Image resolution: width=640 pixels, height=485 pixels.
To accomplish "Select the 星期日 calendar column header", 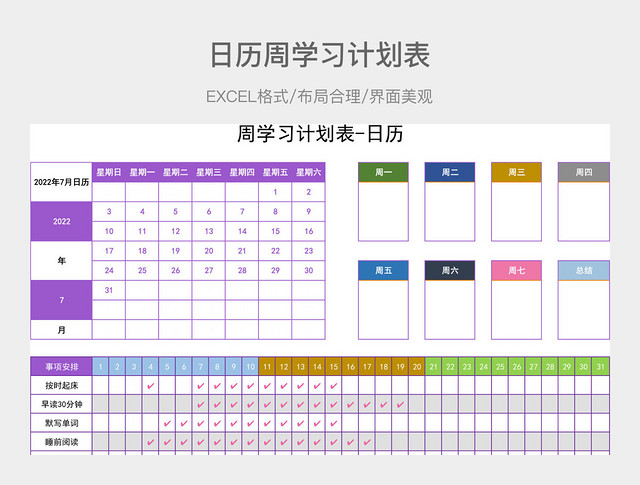I will [x=109, y=172].
